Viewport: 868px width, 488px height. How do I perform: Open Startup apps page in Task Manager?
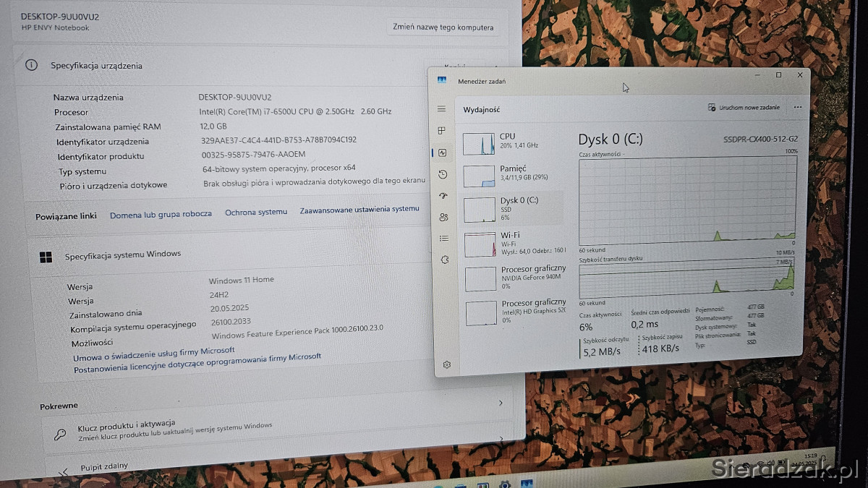443,195
